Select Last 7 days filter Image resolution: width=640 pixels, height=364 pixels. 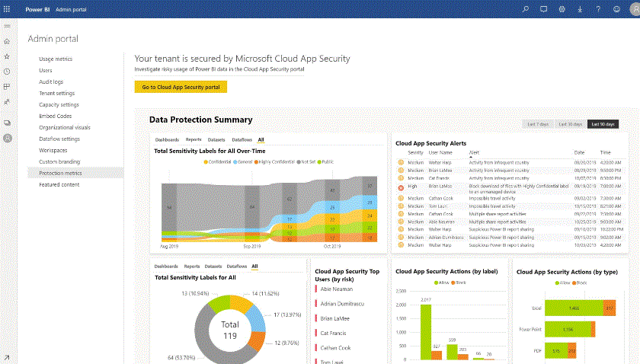coord(538,124)
